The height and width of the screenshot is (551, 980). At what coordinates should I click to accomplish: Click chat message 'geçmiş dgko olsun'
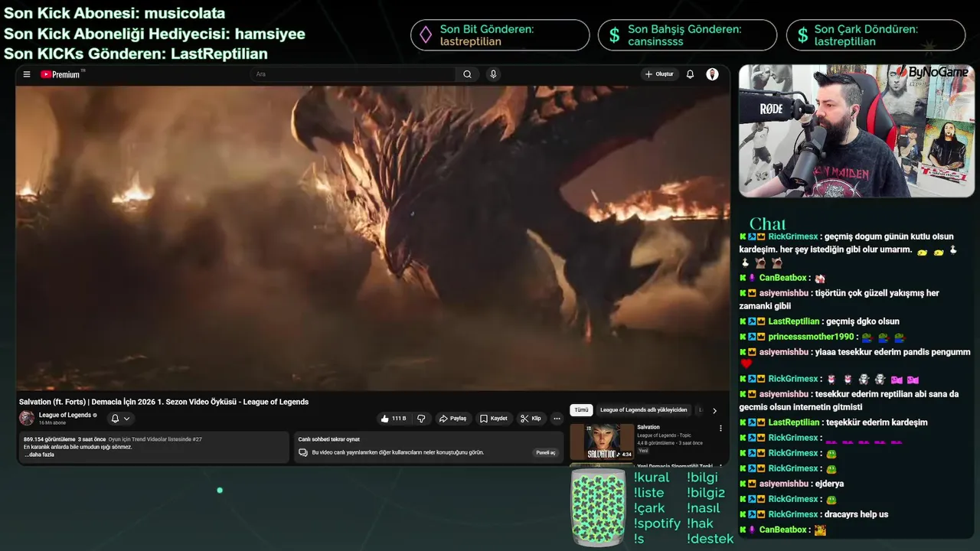point(862,321)
